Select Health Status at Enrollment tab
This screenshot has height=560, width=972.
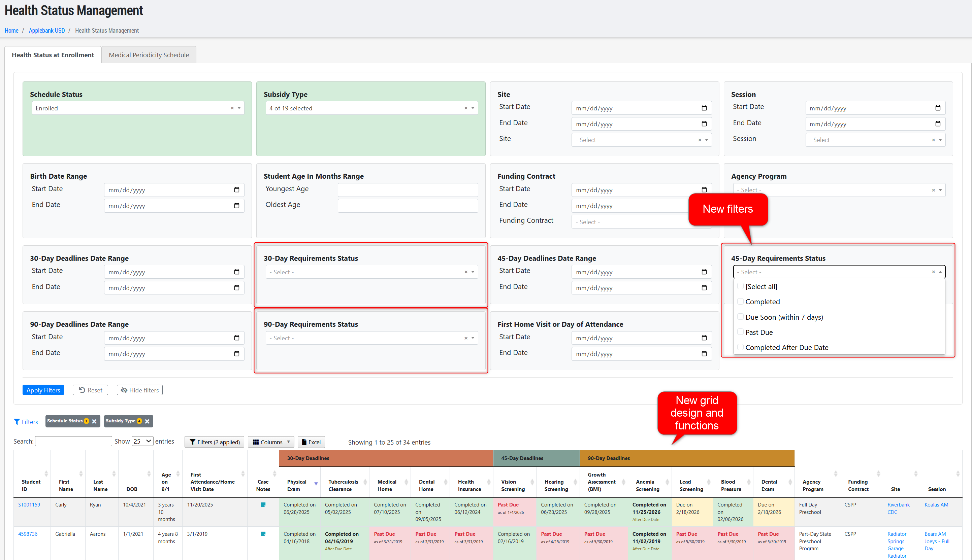(x=53, y=55)
